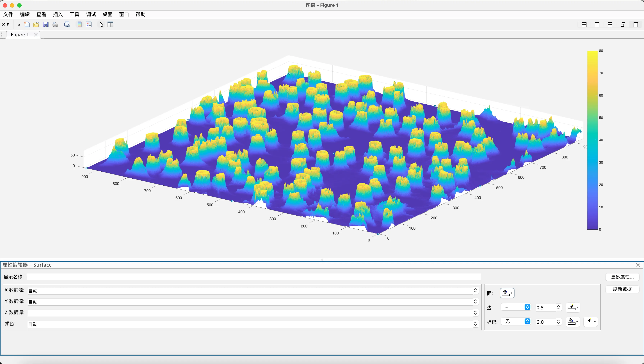Open a file with the folder icon
Viewport: 644px width, 364px height.
tap(36, 24)
